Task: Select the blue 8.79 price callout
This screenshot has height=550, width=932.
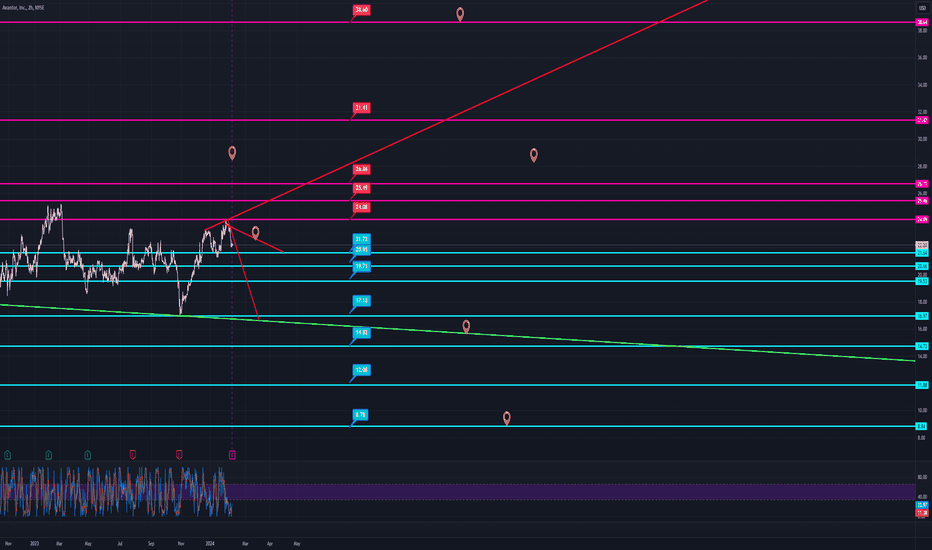Action: [360, 414]
